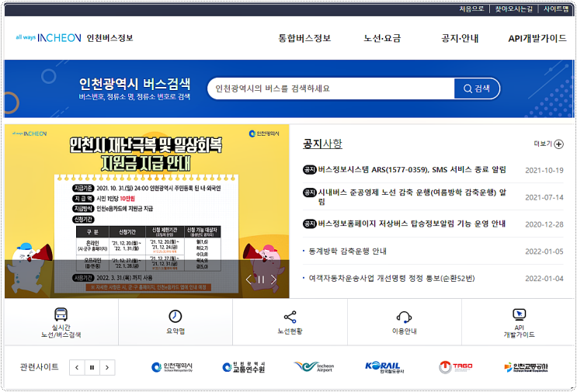The image size is (577, 392).
Task: Focus the bus search input field
Action: 331,88
